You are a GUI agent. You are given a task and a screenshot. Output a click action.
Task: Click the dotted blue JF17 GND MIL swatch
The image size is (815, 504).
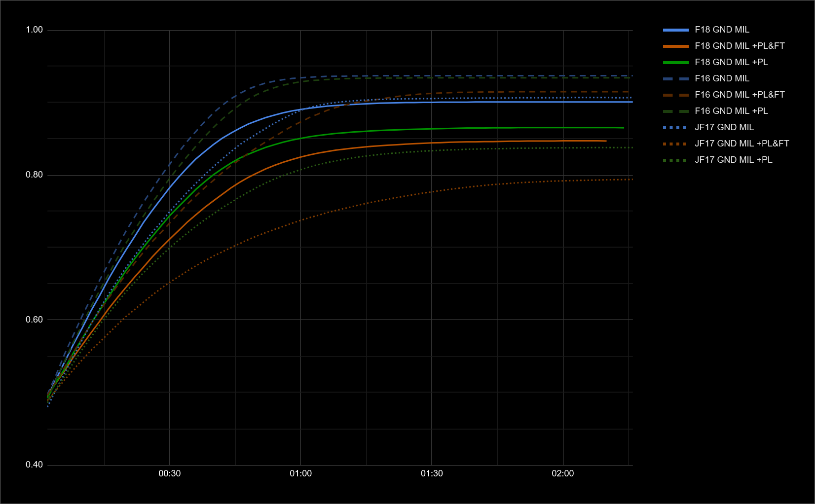(675, 128)
